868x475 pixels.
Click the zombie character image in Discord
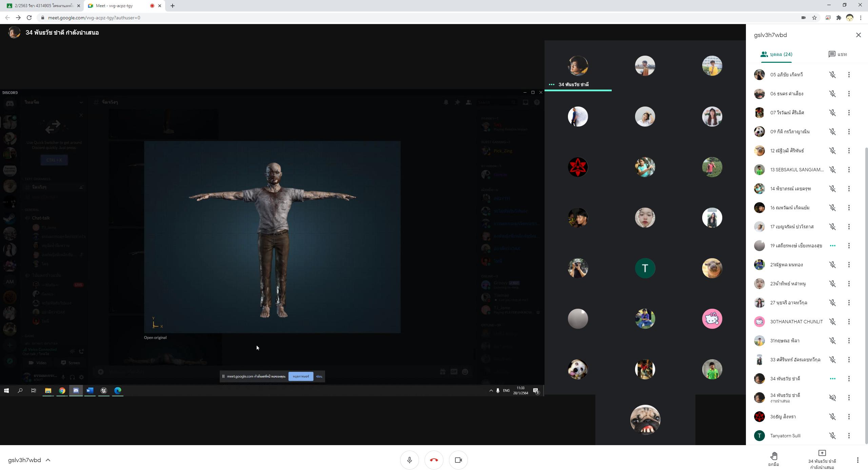(272, 237)
